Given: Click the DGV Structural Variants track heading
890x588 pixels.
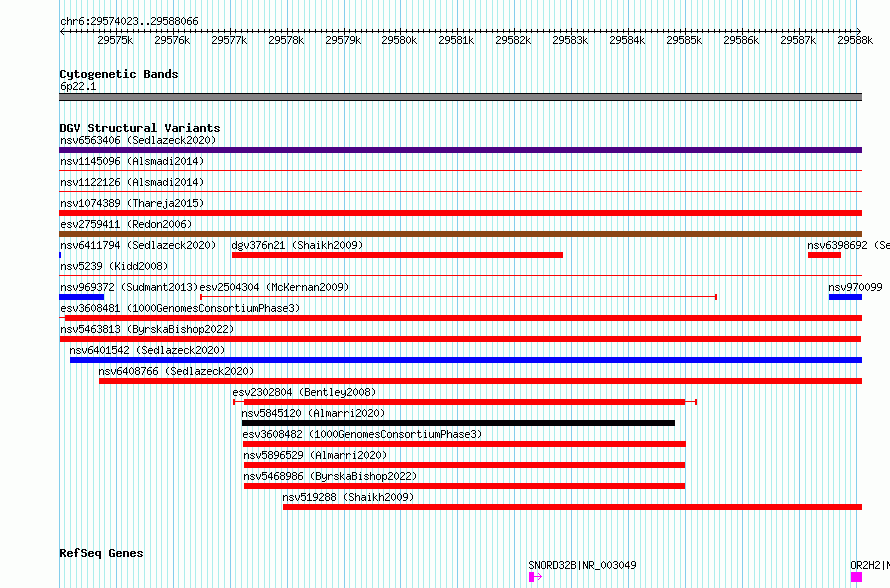Looking at the screenshot, I should pyautogui.click(x=140, y=128).
